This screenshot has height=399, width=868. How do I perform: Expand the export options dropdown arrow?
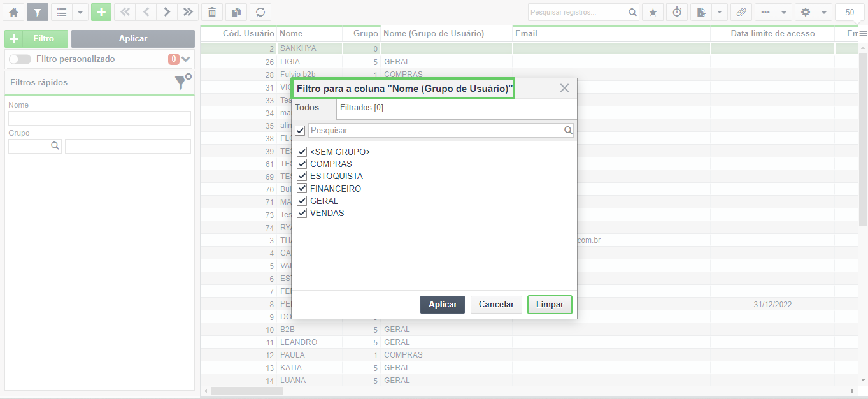[720, 12]
